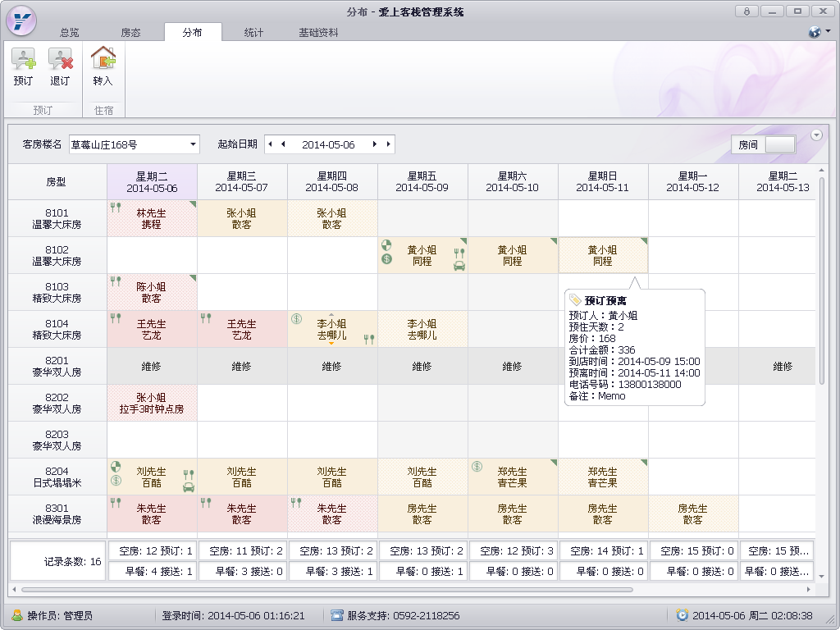Click breakfast icon in 8101 林先生 cell

coord(116,208)
